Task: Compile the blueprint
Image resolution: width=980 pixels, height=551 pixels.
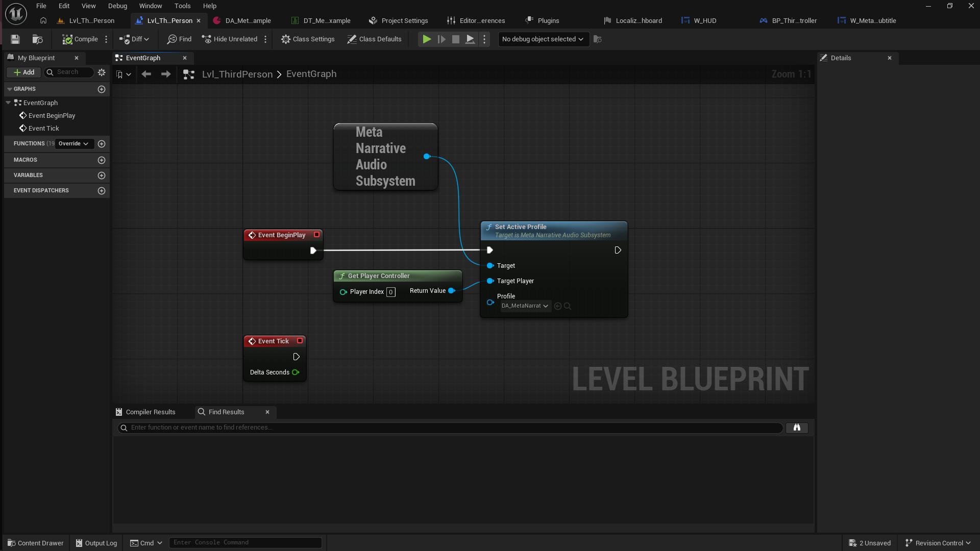Action: pyautogui.click(x=79, y=39)
